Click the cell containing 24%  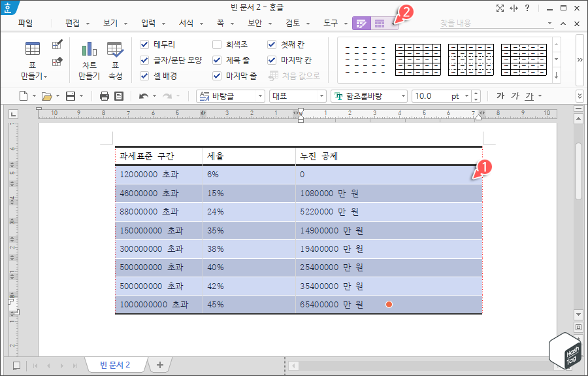249,212
